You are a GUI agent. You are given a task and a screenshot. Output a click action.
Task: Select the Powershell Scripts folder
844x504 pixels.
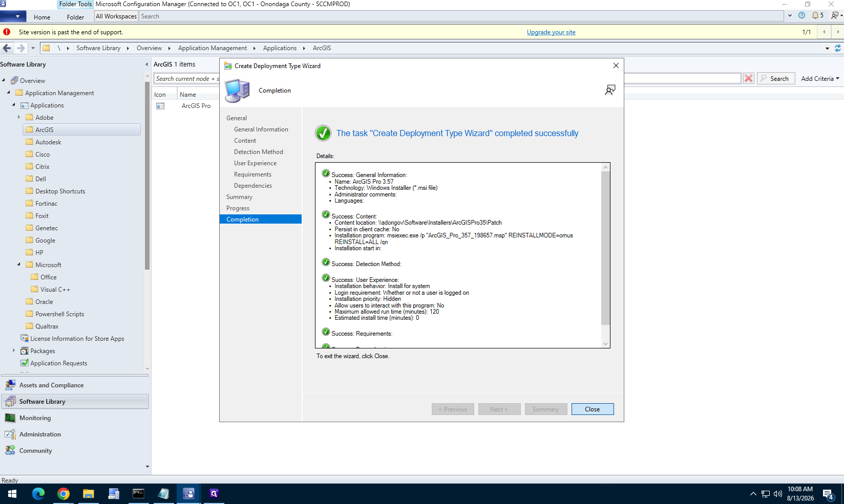click(59, 314)
